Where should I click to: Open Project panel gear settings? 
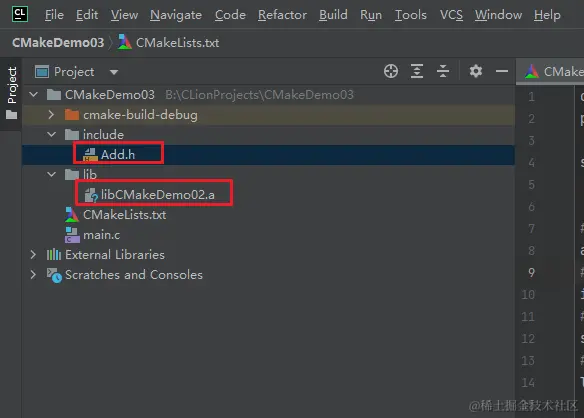(x=476, y=71)
